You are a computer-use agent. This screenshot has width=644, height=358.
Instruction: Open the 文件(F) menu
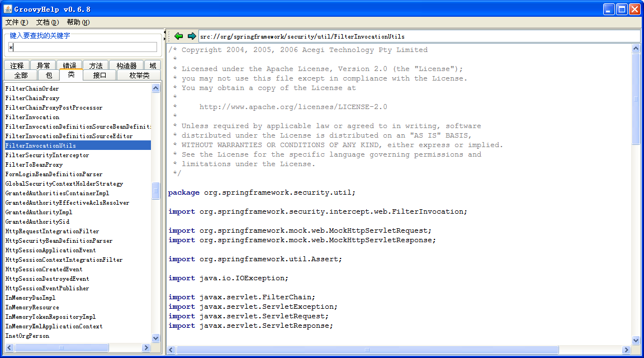point(17,22)
